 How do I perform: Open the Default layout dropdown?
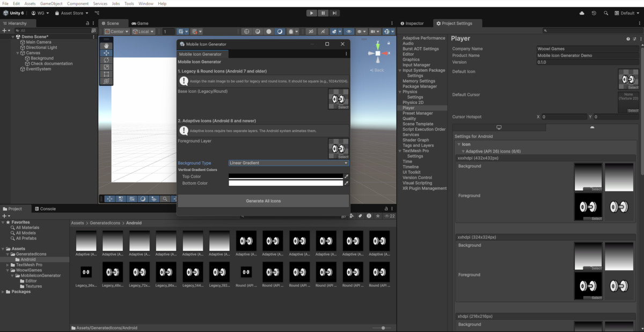pos(627,13)
